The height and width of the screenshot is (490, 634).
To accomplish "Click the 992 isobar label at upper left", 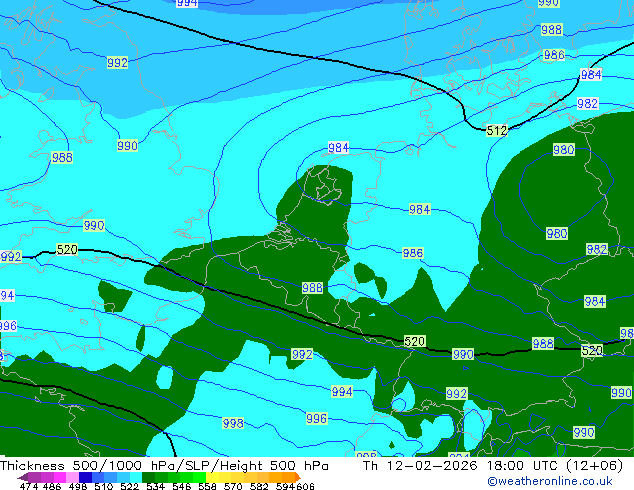I will pos(117,63).
